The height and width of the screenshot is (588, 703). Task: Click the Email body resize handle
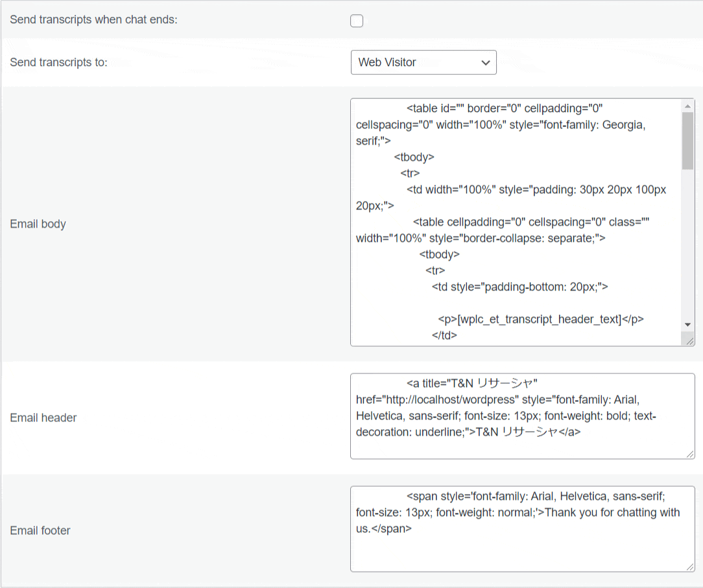[x=690, y=342]
